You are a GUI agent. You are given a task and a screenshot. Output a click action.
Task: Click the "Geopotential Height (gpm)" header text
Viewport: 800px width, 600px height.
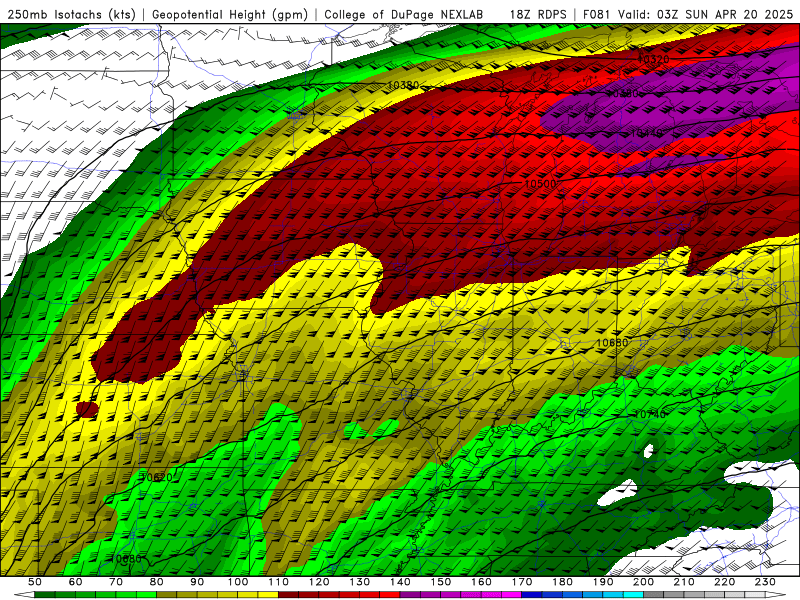click(230, 14)
